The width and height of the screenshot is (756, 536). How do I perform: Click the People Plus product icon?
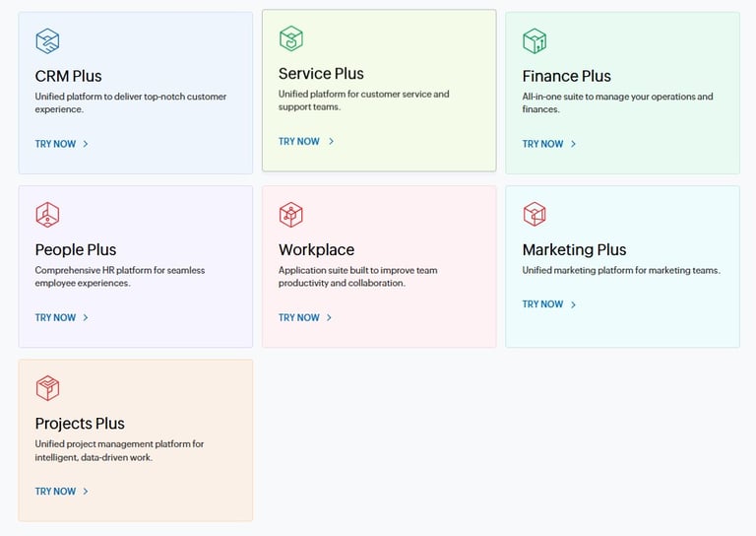pos(47,215)
